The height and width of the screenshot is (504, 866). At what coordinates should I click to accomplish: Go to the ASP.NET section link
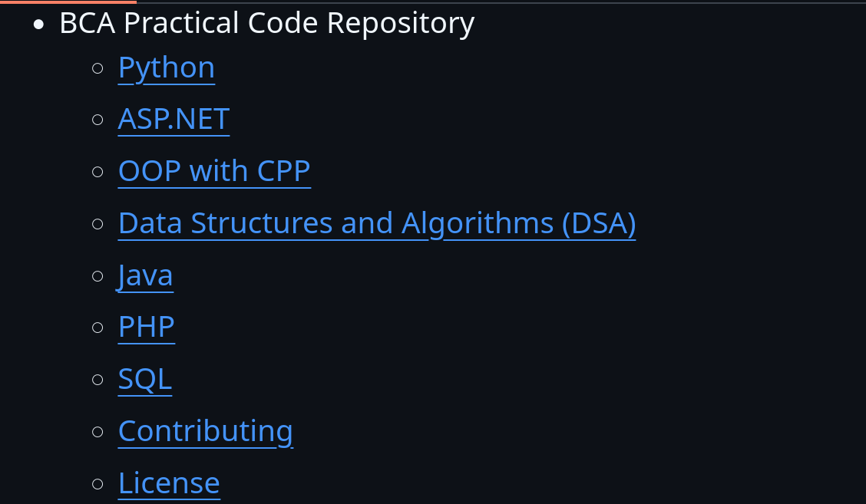[174, 120]
